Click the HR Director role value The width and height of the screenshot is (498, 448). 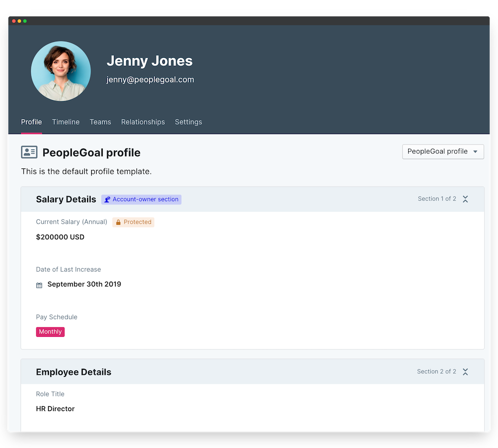[x=55, y=409]
